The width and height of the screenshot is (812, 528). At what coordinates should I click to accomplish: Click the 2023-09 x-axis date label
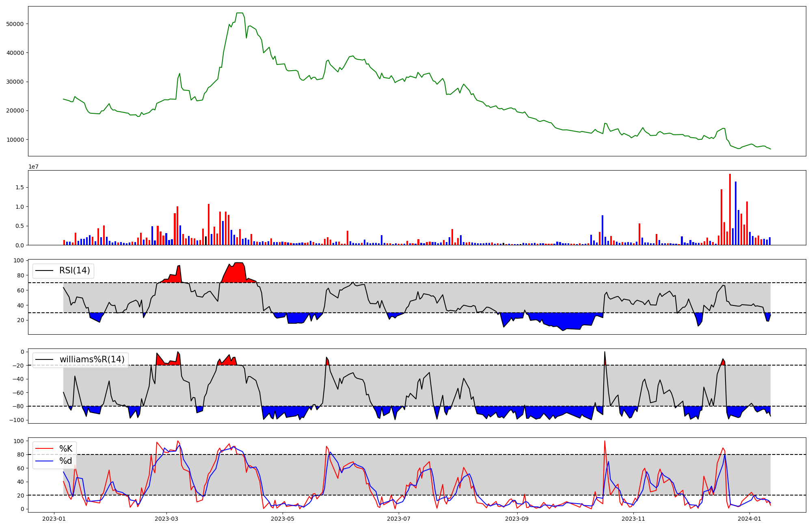[517, 519]
